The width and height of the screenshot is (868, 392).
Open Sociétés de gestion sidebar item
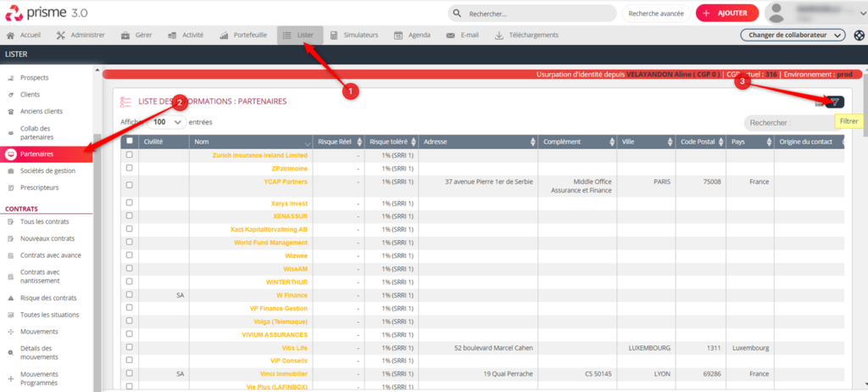pyautogui.click(x=47, y=171)
